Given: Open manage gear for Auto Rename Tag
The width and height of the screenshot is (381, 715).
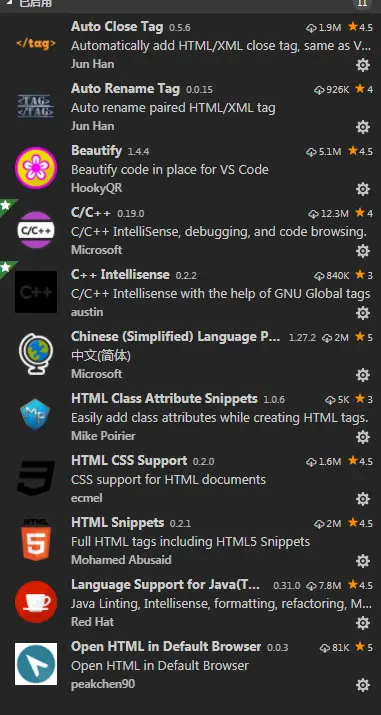Looking at the screenshot, I should coord(363,127).
